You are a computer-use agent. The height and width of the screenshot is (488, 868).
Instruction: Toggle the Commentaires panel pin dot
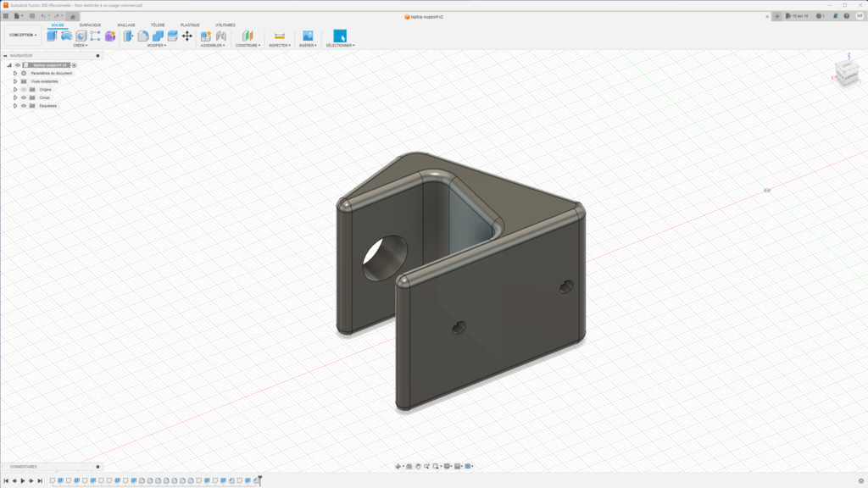pos(98,467)
